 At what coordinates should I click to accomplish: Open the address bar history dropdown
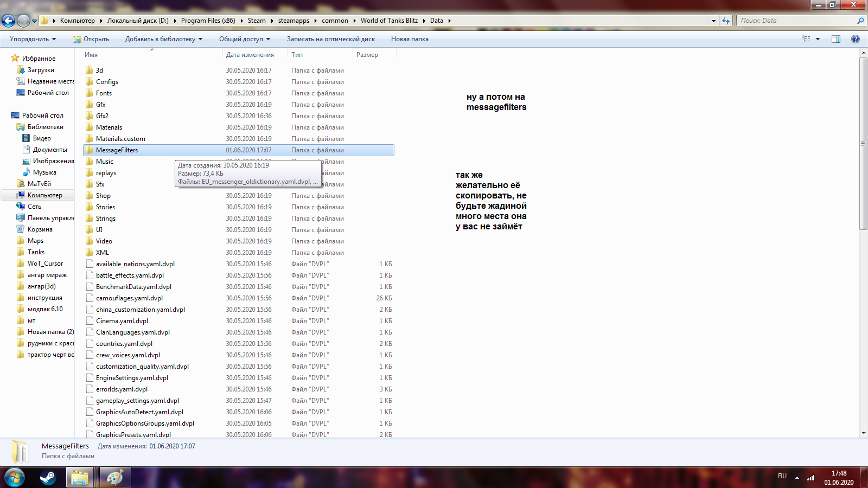point(713,21)
